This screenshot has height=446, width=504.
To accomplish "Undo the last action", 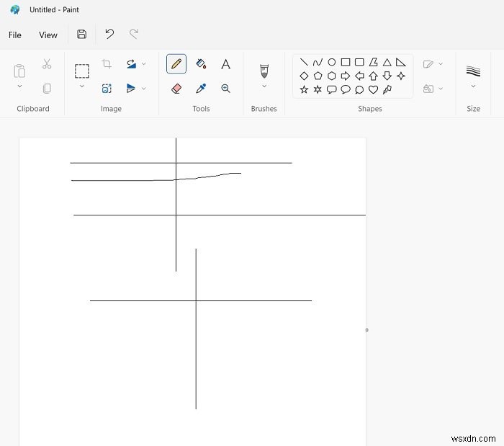I will 109,34.
